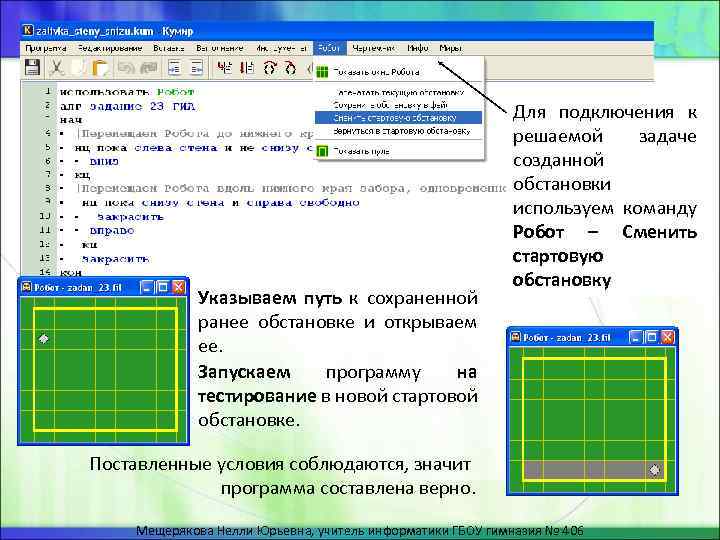This screenshot has width=720, height=540.
Task: Click the first indent-lines toolbar icon
Action: click(x=174, y=68)
